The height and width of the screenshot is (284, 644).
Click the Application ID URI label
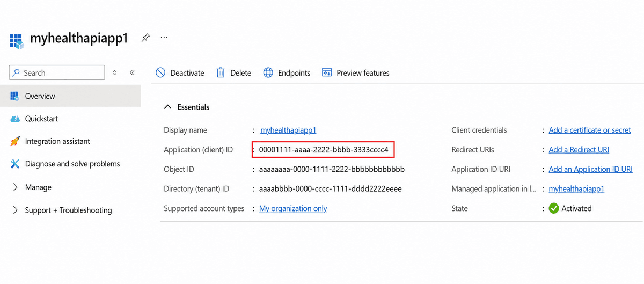481,169
